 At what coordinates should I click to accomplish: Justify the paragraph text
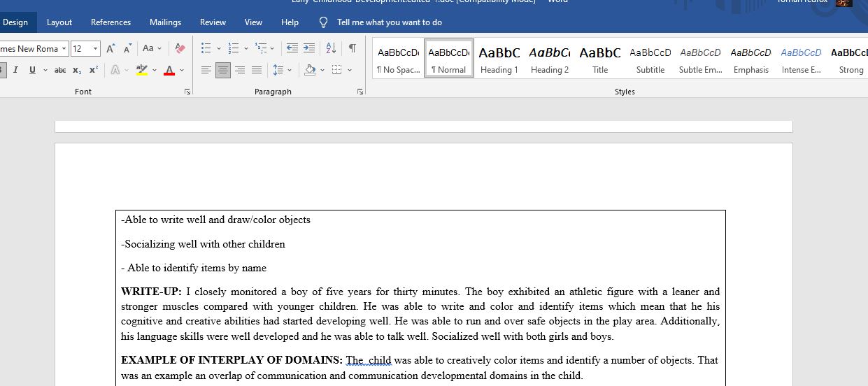[x=257, y=70]
